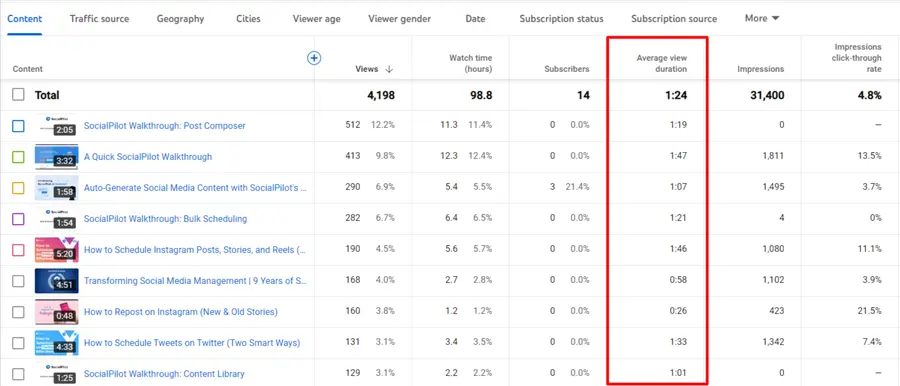Check the Post Composer row checkbox
This screenshot has width=900, height=386.
pos(18,126)
